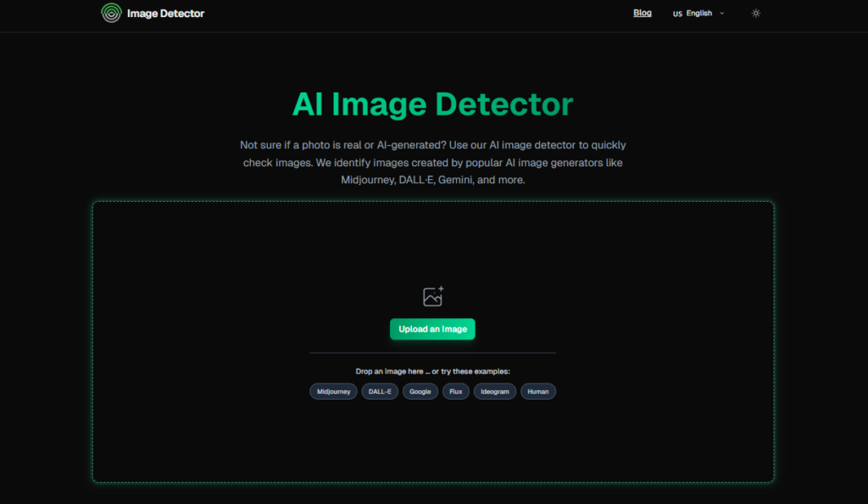Click the description paragraph mentioning Midjourney
The image size is (868, 504).
[x=432, y=162]
